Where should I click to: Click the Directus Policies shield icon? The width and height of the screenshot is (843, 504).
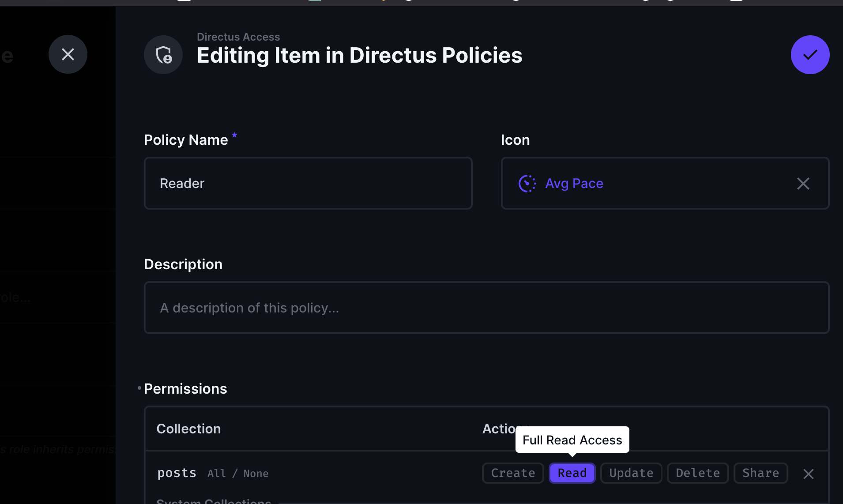163,55
